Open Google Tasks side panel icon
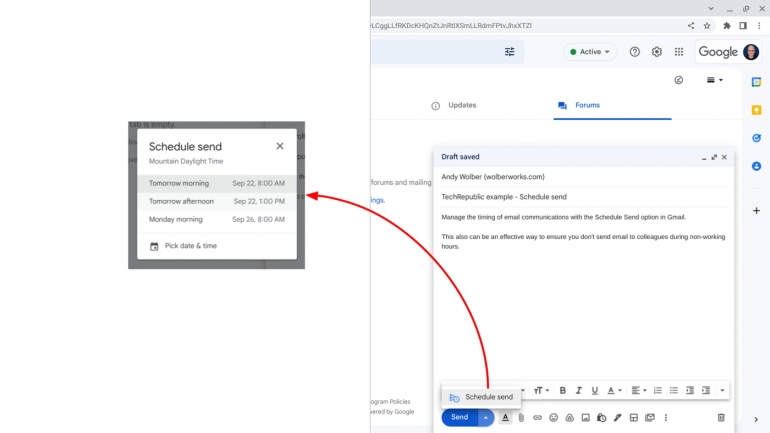The image size is (770, 433). pos(756,138)
